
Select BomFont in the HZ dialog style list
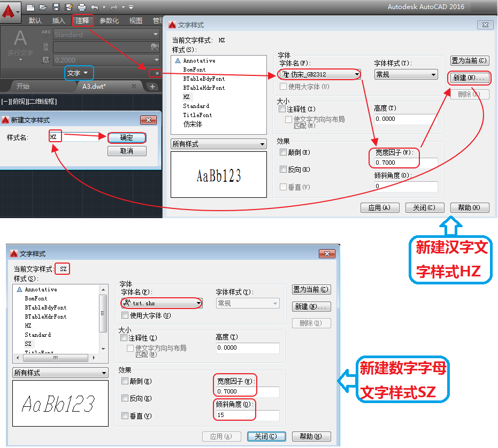click(x=194, y=69)
